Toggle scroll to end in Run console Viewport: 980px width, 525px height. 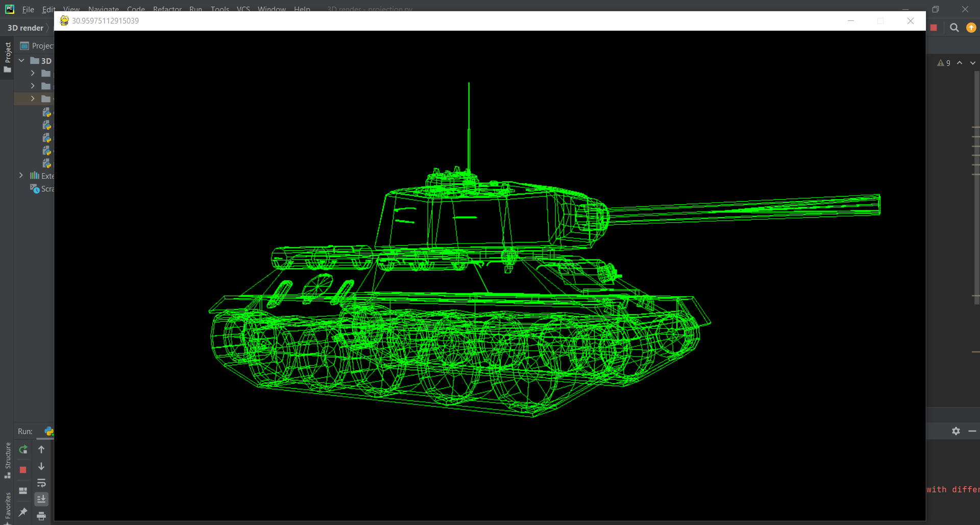[x=41, y=499]
